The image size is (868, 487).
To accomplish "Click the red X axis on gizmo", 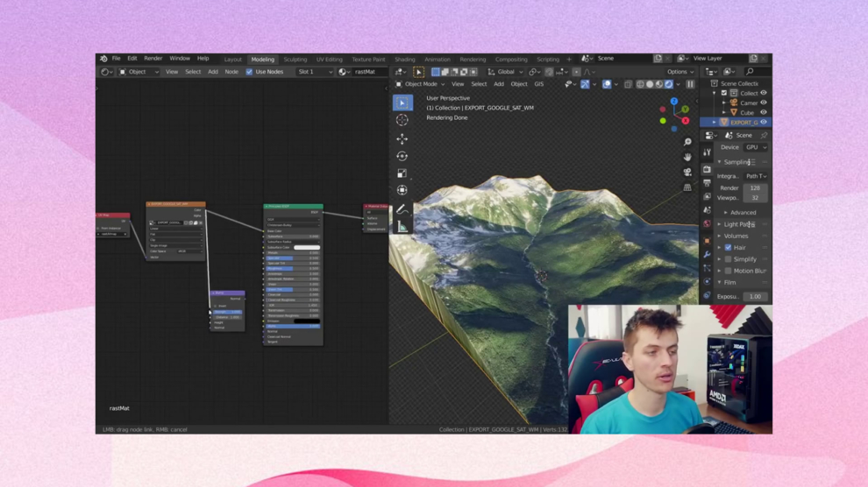I will point(686,121).
